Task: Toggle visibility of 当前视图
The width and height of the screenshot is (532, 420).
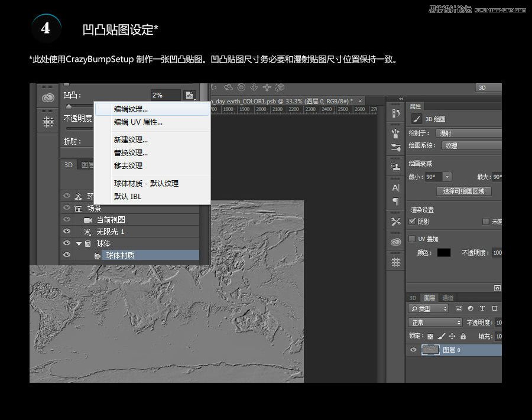Action: [x=67, y=219]
